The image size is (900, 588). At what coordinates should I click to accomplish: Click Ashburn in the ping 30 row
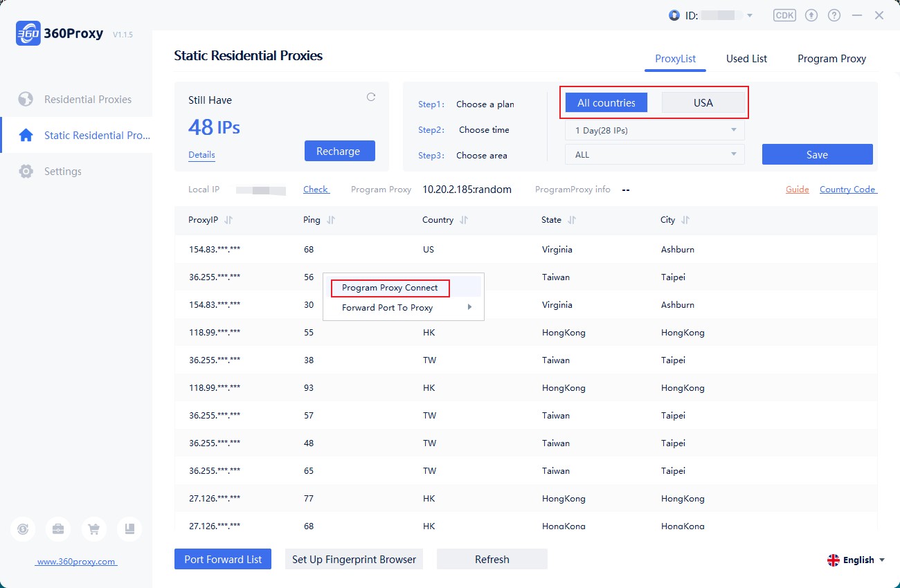coord(678,305)
